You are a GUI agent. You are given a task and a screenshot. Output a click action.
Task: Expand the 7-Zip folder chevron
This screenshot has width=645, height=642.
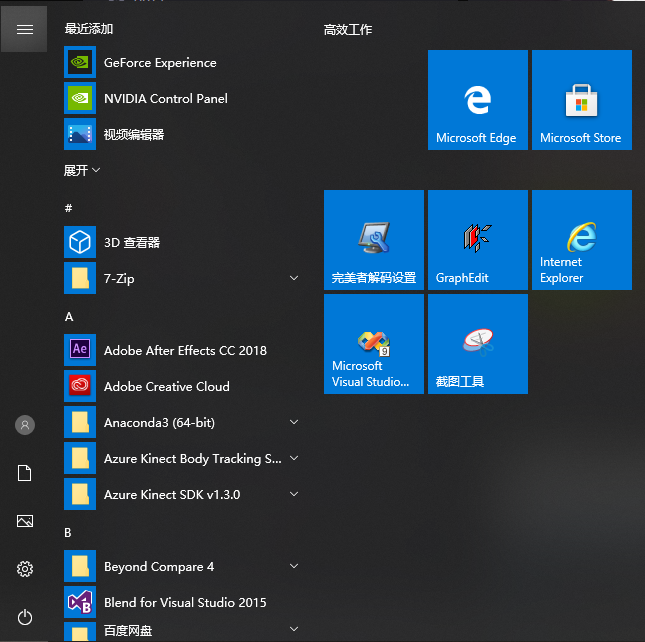294,278
